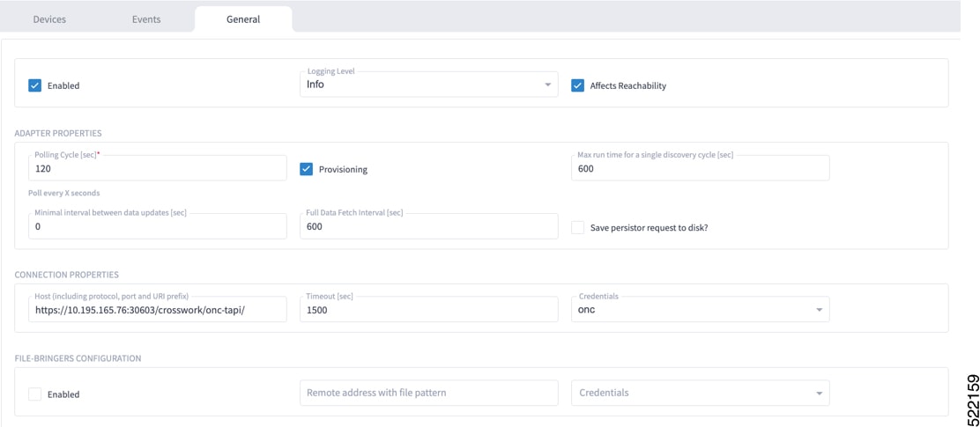980x427 pixels.
Task: Open the File-Bringers Credentials dropdown
Action: pos(701,394)
